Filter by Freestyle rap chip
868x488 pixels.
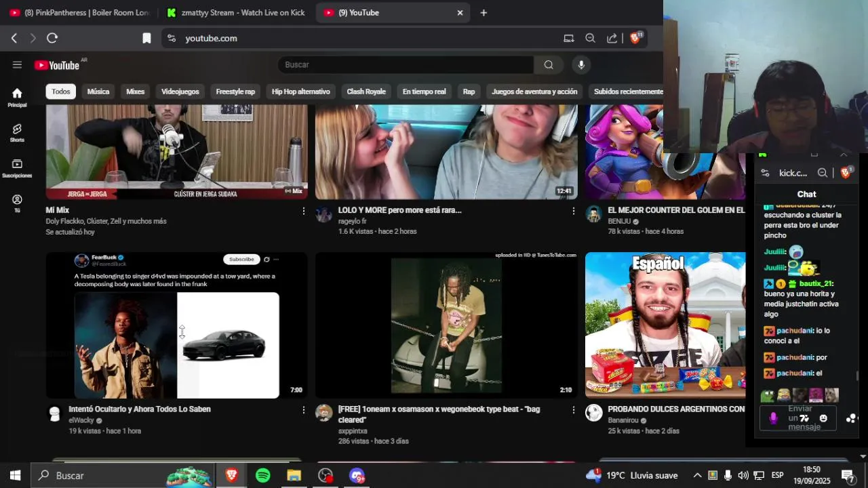click(x=235, y=91)
